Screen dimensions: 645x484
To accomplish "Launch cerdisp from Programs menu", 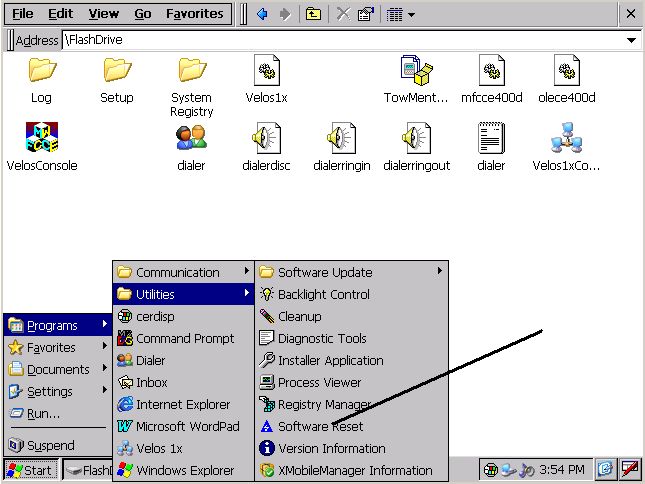I will [183, 316].
